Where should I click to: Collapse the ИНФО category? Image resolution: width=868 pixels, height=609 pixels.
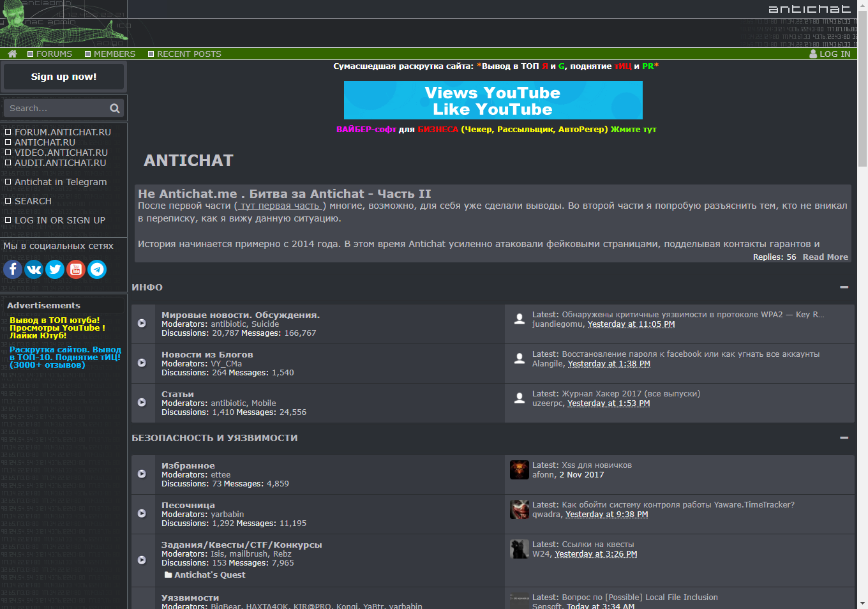pyautogui.click(x=844, y=287)
